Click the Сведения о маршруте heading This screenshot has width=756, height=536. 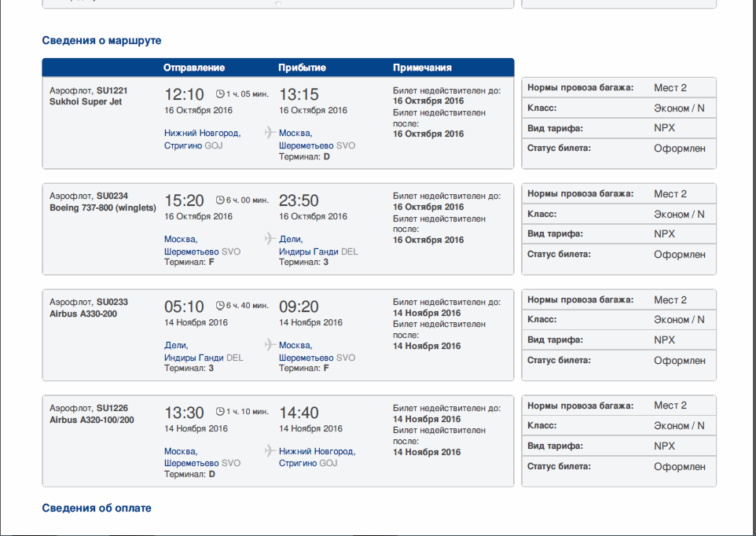tap(101, 40)
